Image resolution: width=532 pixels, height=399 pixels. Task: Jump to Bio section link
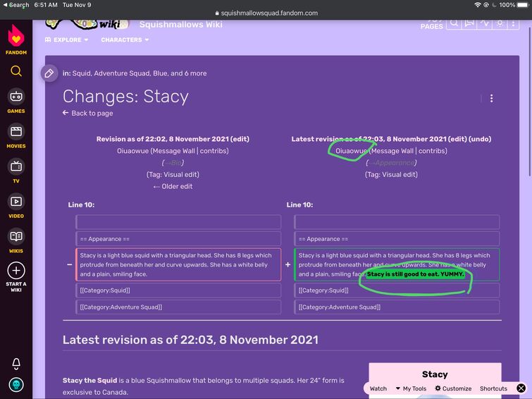(x=173, y=163)
